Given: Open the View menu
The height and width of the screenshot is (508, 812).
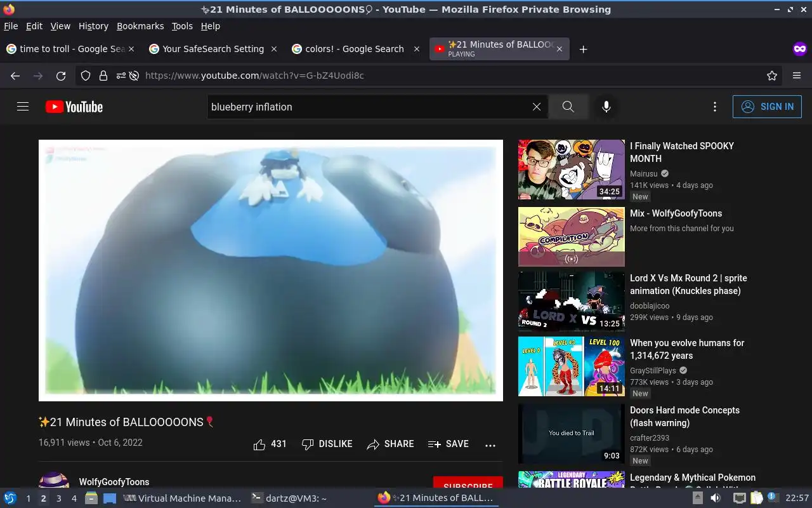Looking at the screenshot, I should [x=60, y=26].
